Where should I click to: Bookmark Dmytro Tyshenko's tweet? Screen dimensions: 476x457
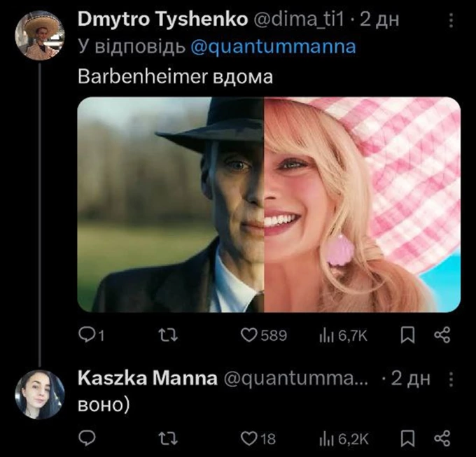pyautogui.click(x=407, y=336)
